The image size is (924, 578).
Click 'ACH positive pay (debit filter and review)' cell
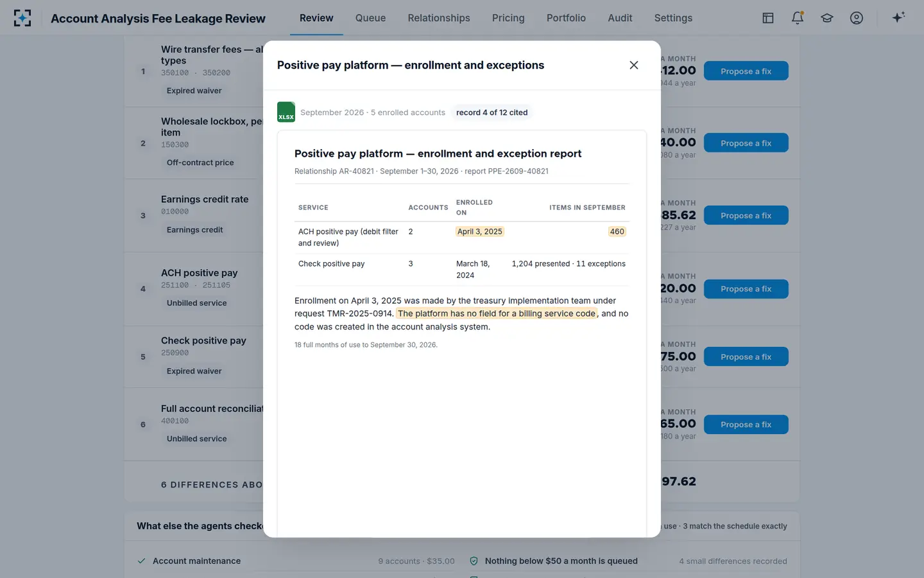coord(348,237)
